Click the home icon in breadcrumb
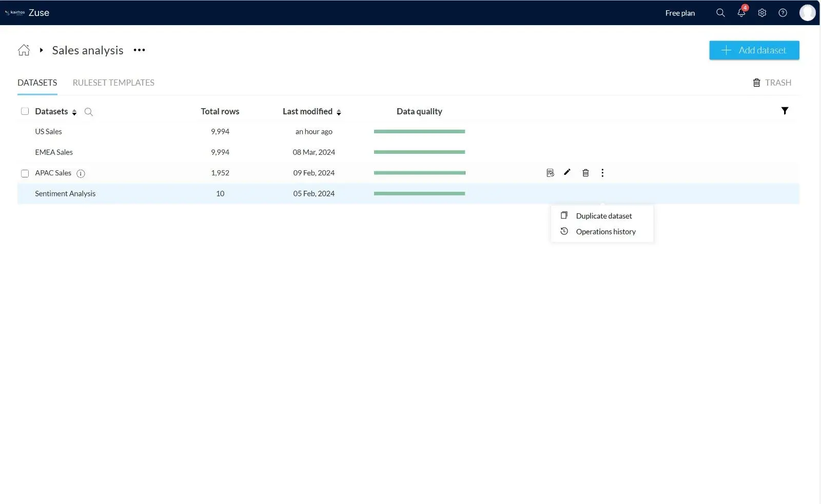The height and width of the screenshot is (504, 821). pyautogui.click(x=24, y=50)
